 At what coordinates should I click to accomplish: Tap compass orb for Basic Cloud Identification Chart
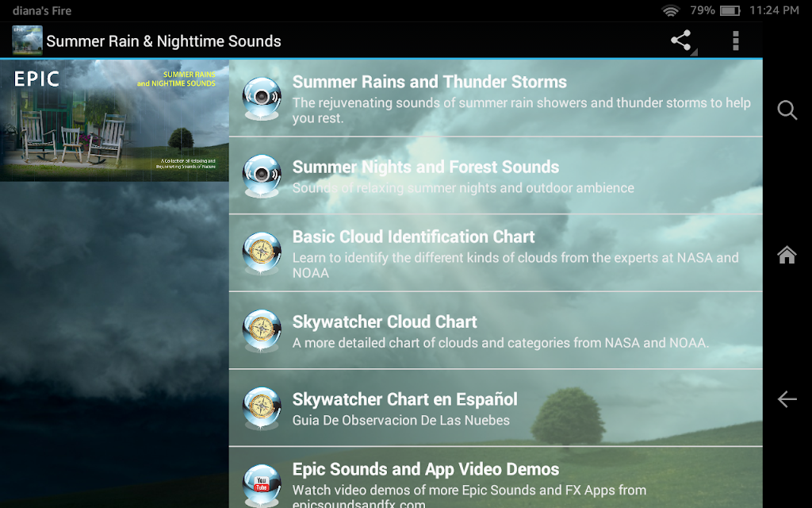point(262,253)
